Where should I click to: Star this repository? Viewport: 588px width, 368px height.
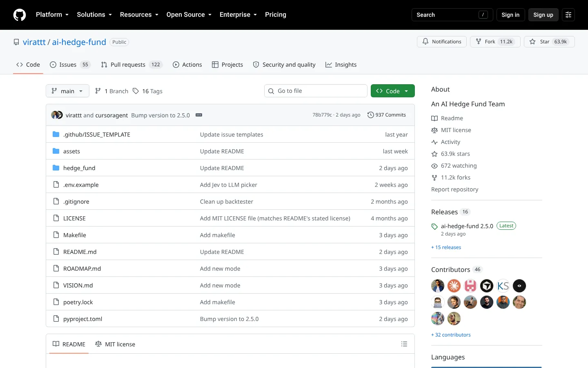(549, 42)
